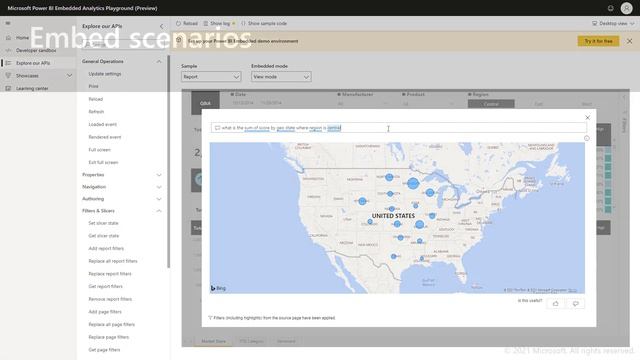This screenshot has width=640, height=360.
Task: Open Showcases in the sidebar
Action: pos(27,76)
